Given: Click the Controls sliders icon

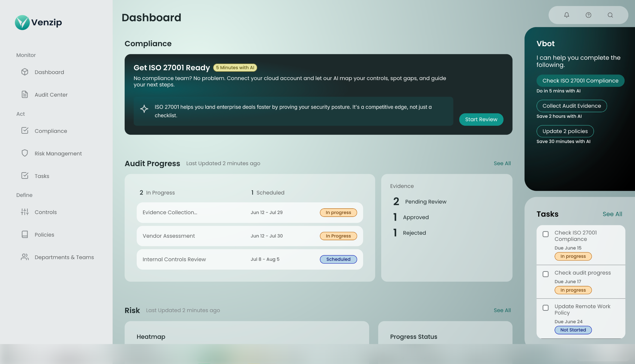Looking at the screenshot, I should pyautogui.click(x=25, y=212).
